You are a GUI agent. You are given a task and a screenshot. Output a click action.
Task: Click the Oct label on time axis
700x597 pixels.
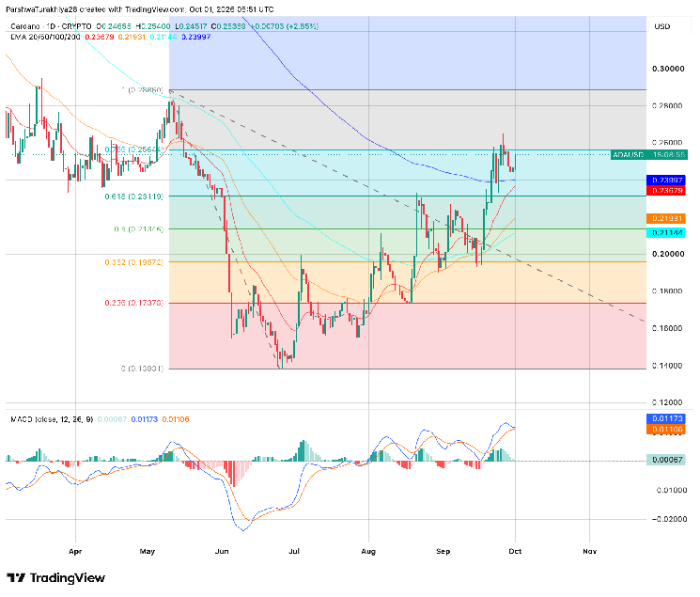[515, 552]
